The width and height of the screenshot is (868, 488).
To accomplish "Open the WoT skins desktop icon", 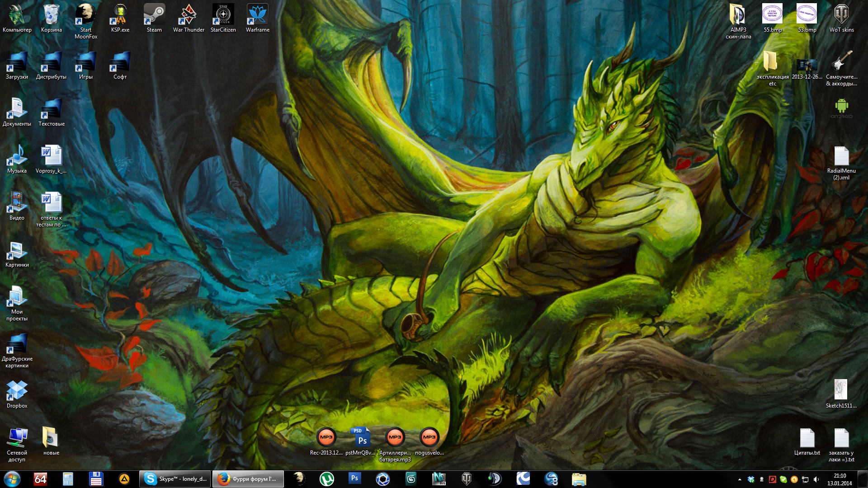I will pyautogui.click(x=841, y=19).
